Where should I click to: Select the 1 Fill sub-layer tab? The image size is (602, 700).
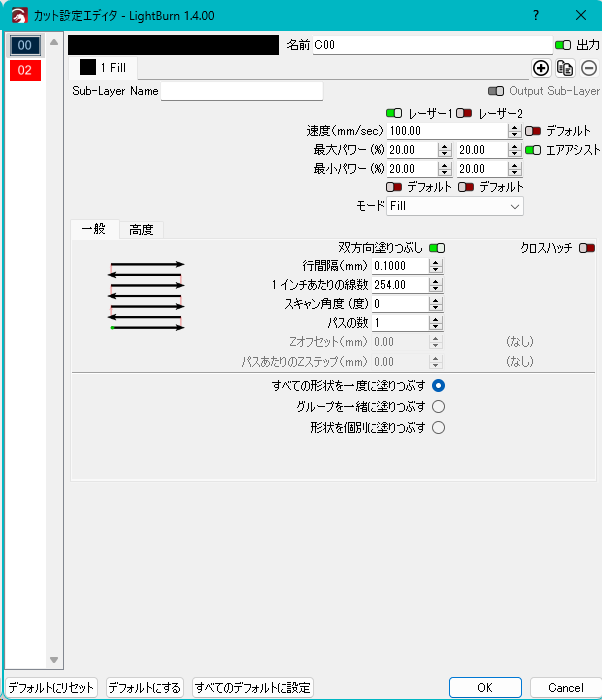pos(103,68)
